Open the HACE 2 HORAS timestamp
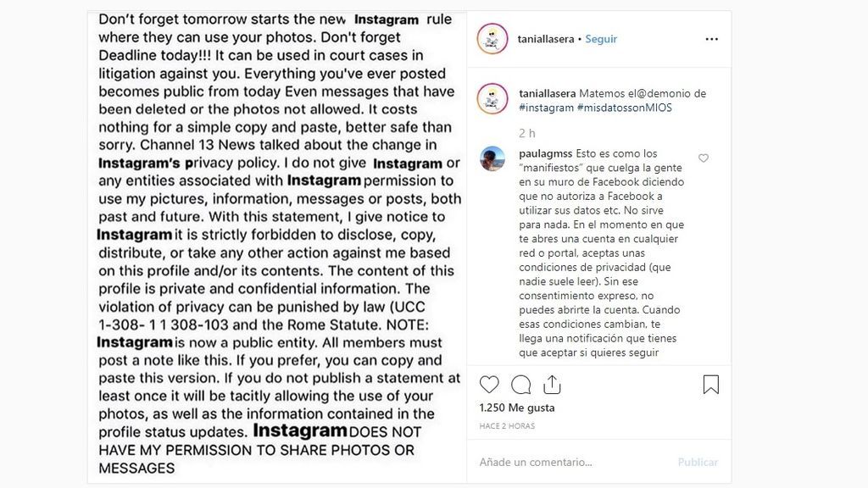 click(x=507, y=426)
